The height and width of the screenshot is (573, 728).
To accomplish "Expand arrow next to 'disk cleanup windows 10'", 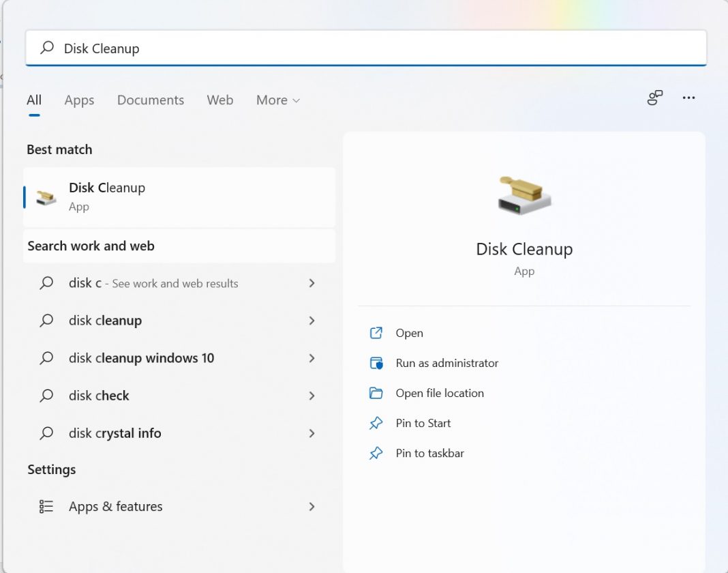I will (x=312, y=358).
